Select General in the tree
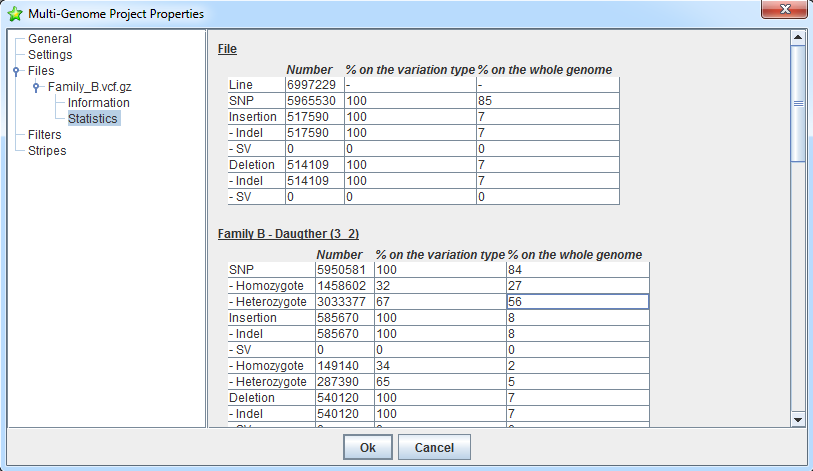Viewport: 813px width, 471px height. pyautogui.click(x=49, y=39)
